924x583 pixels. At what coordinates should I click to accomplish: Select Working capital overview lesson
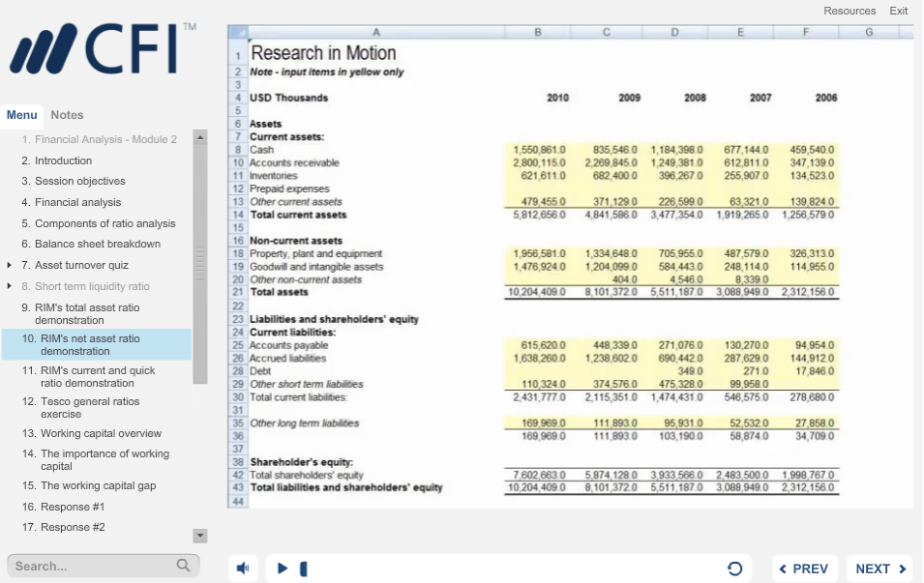pyautogui.click(x=91, y=433)
